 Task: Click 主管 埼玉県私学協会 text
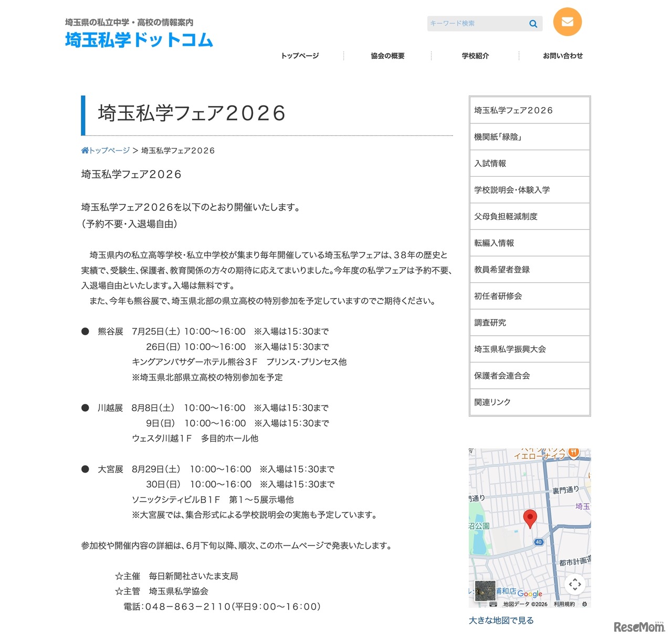tap(162, 591)
